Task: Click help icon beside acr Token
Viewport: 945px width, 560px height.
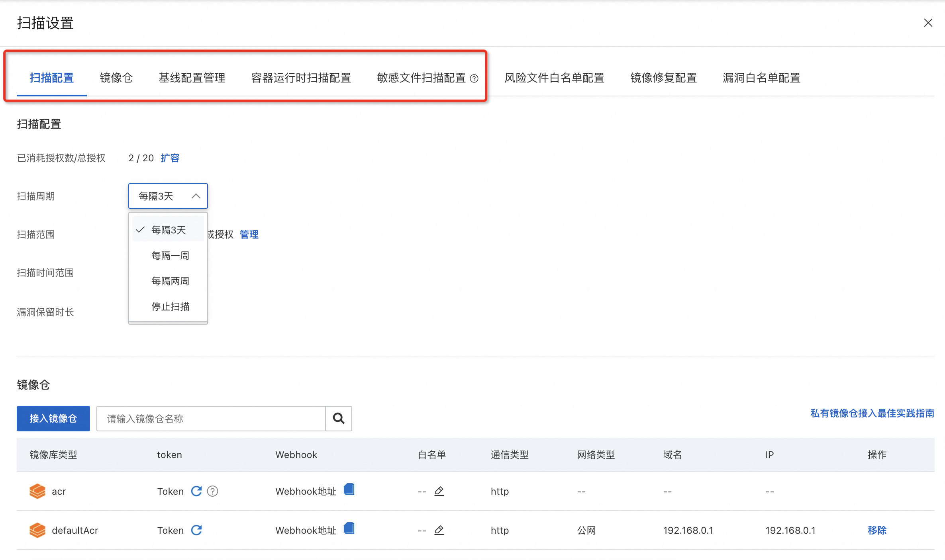Action: [x=213, y=491]
